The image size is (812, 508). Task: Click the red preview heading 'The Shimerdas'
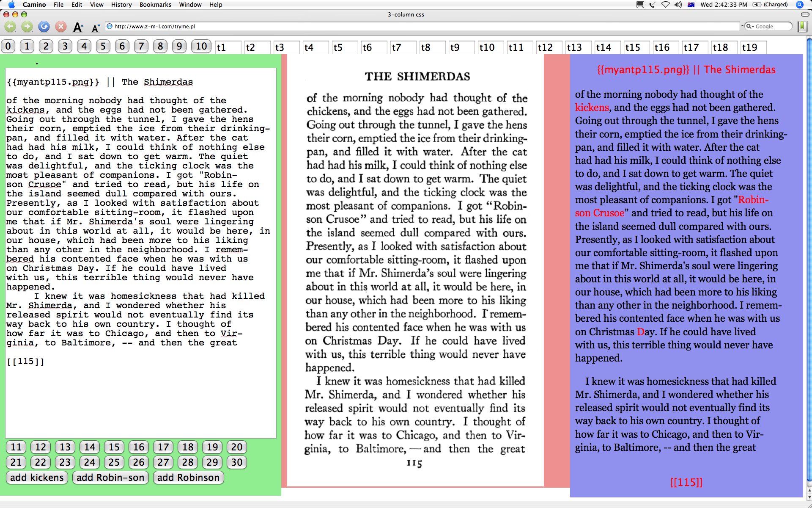tap(739, 69)
